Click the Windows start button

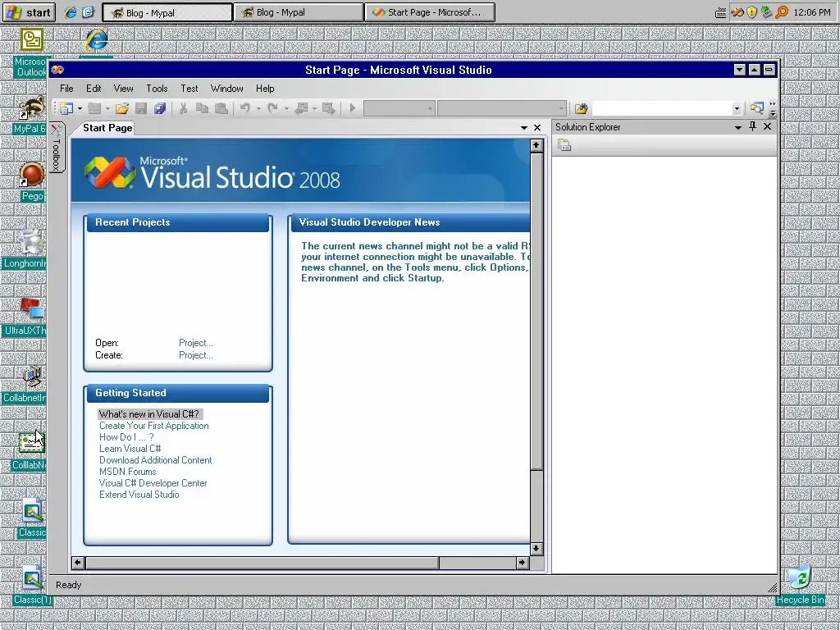click(x=29, y=12)
